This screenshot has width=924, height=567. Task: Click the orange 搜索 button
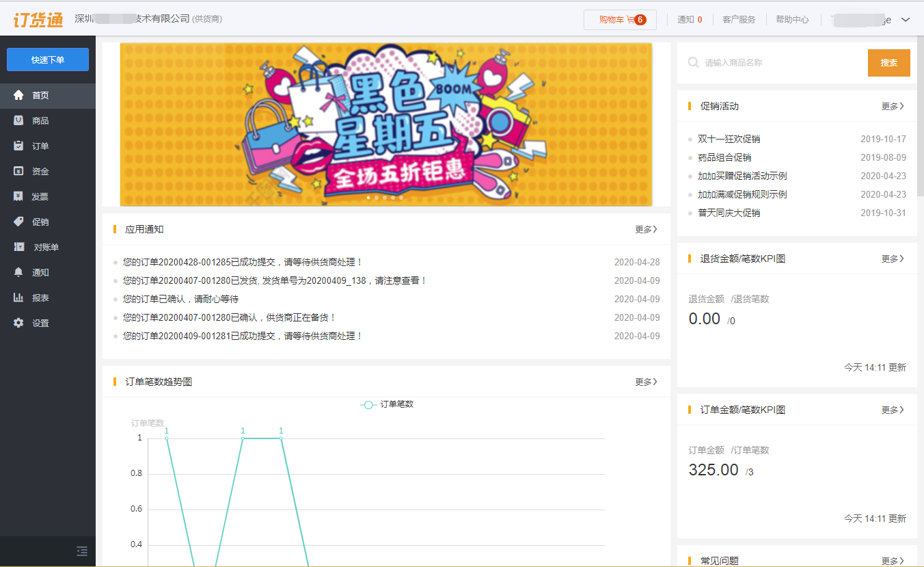(x=888, y=62)
